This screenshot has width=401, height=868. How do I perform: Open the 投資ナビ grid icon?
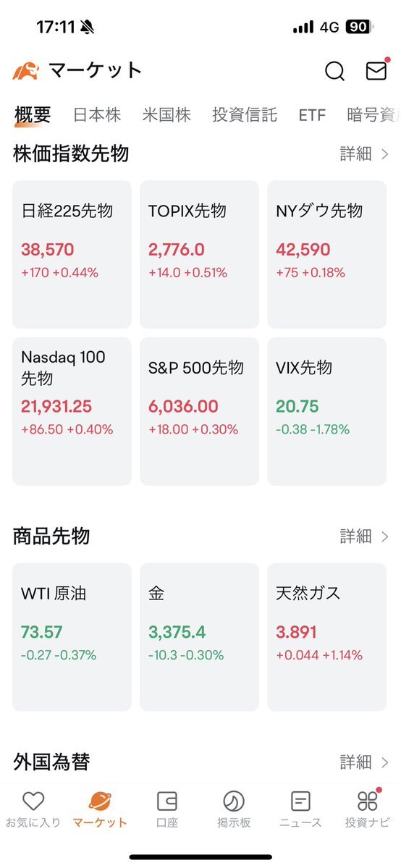(x=367, y=801)
